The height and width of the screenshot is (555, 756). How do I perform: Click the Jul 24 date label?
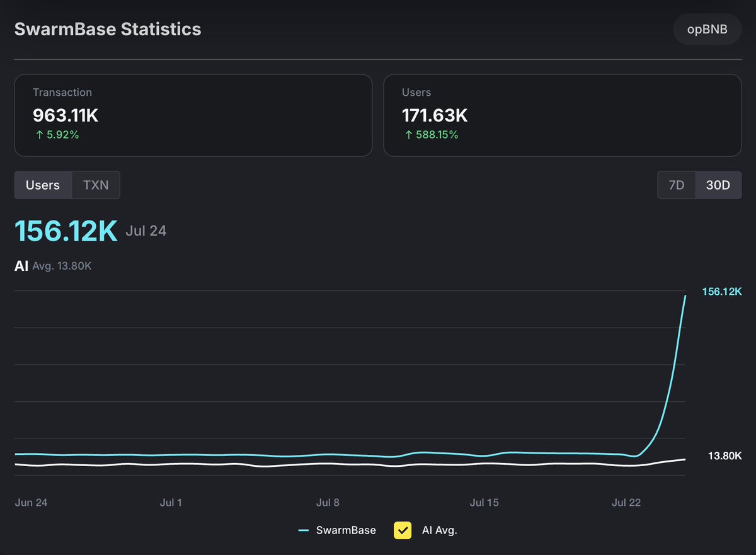(146, 231)
